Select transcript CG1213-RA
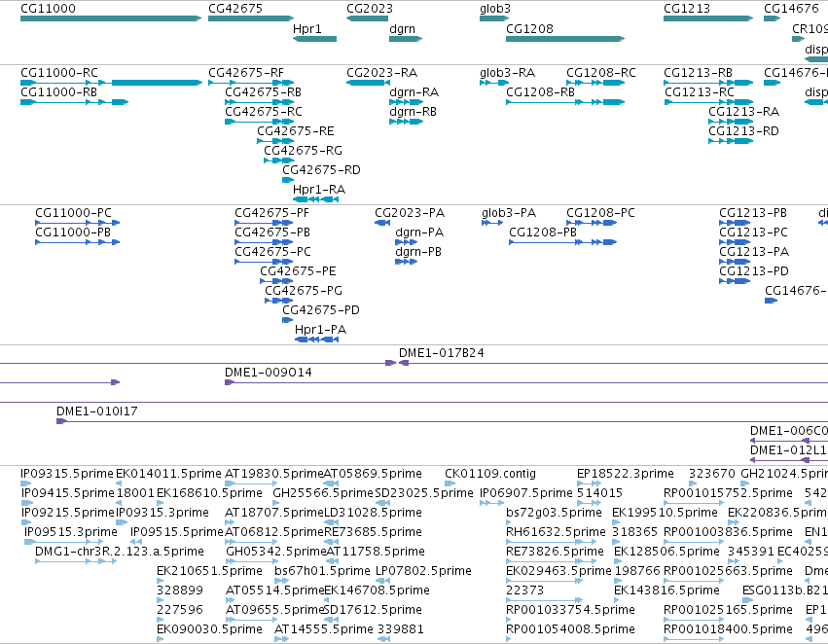 pos(744,112)
